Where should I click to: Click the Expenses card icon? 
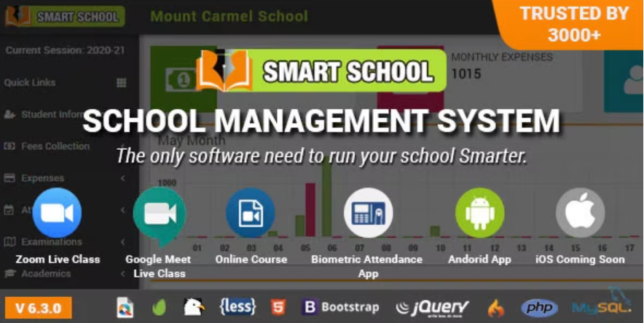[x=9, y=178]
